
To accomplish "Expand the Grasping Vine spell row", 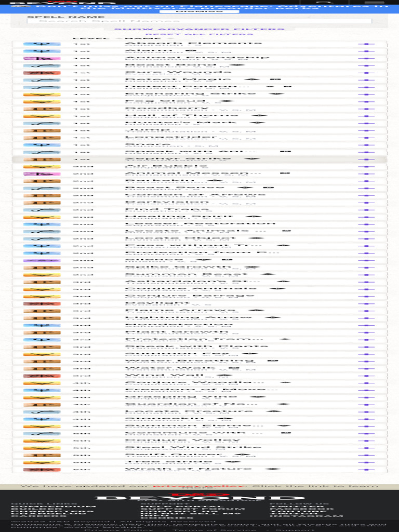I will click(x=366, y=397).
